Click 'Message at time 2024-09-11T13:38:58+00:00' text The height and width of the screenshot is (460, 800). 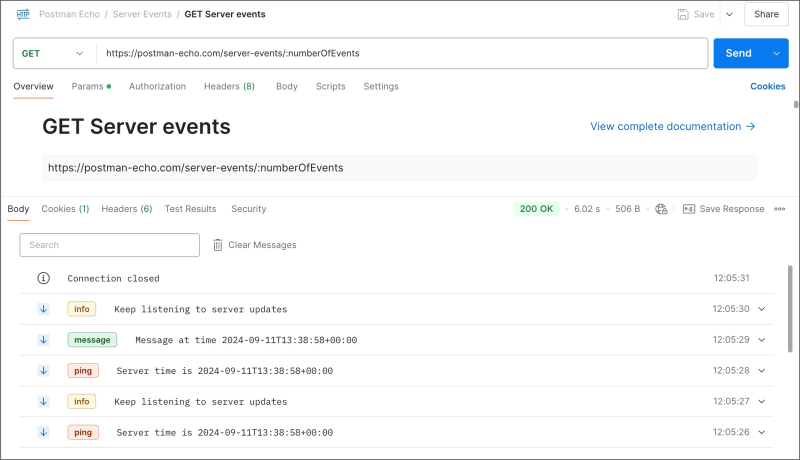coord(246,340)
